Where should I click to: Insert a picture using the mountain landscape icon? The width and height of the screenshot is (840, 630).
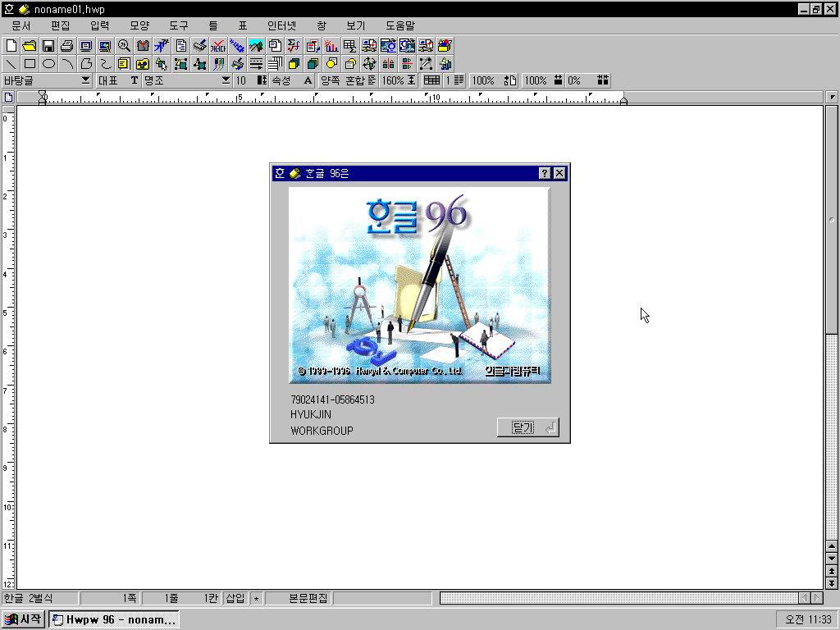256,46
